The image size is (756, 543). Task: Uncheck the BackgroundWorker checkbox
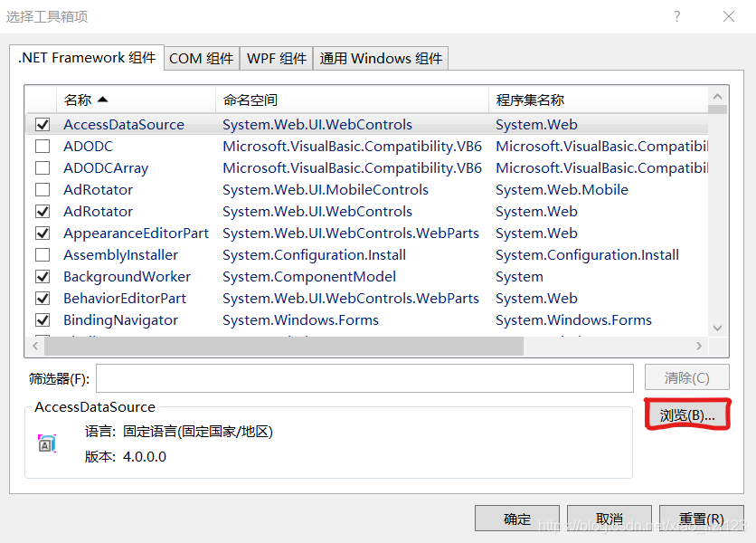pos(43,277)
